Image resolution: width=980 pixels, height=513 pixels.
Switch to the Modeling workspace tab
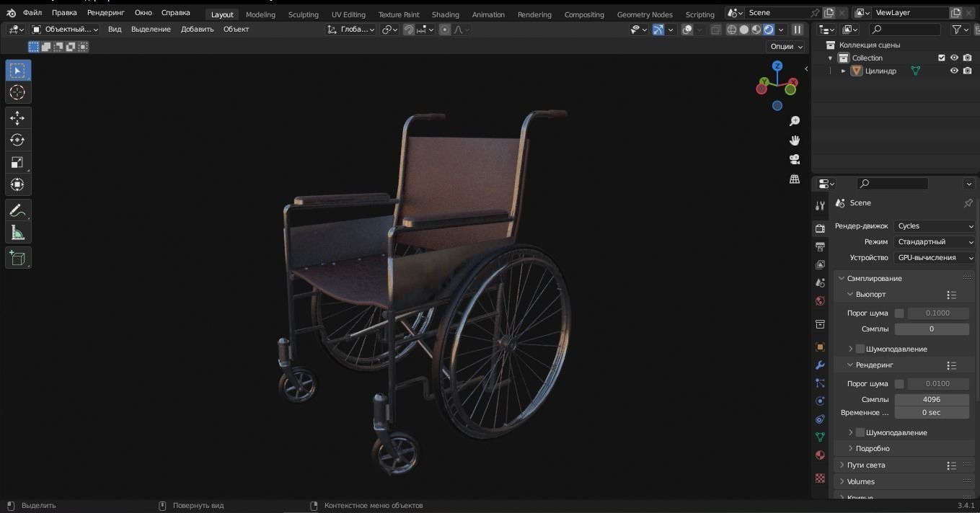pos(260,14)
